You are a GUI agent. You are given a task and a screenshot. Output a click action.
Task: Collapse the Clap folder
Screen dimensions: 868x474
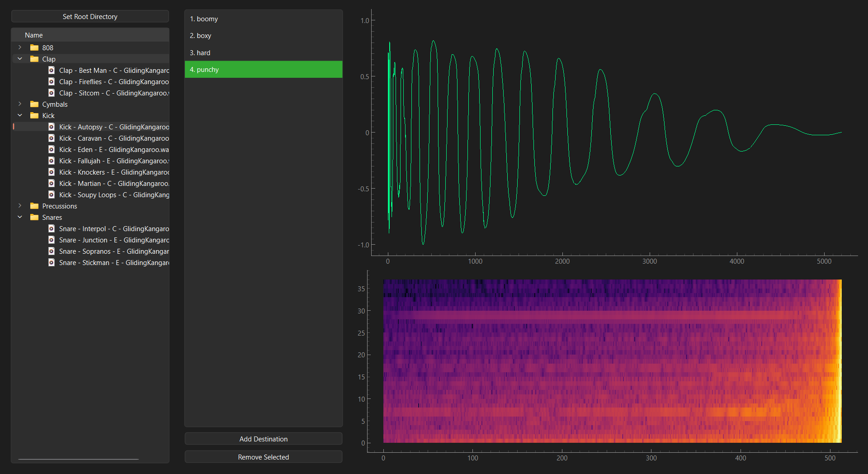tap(20, 59)
